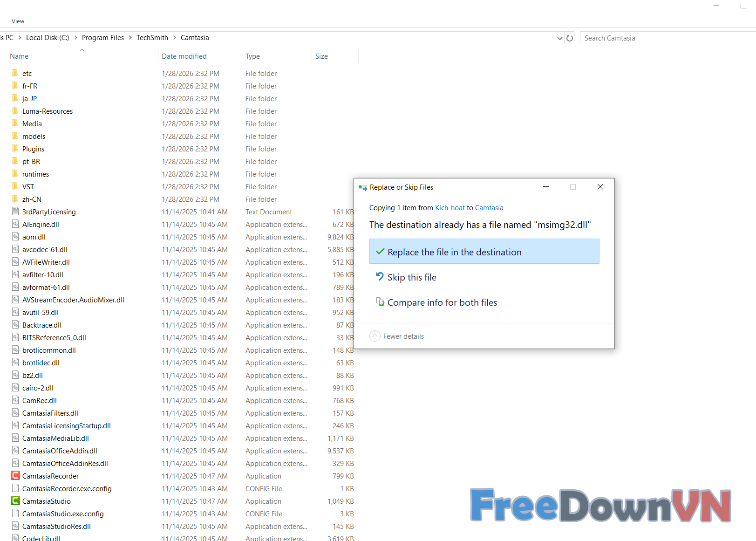Image resolution: width=756 pixels, height=541 pixels.
Task: Open the Kich-hoat source folder link
Action: tap(450, 208)
